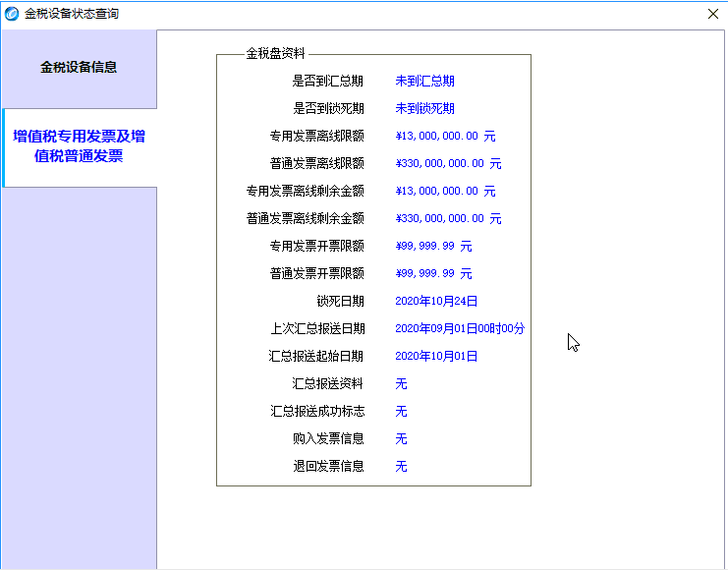The width and height of the screenshot is (728, 570).
Task: Click the value 2020年09月01日00时00分
Action: click(460, 328)
